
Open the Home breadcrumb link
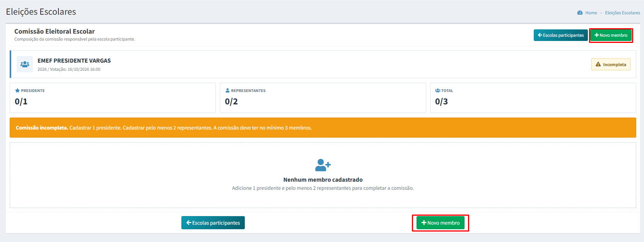(591, 13)
